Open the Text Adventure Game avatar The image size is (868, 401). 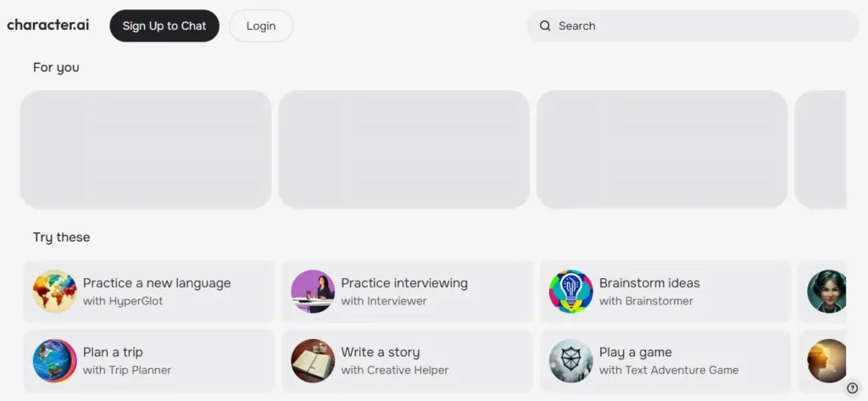point(570,360)
